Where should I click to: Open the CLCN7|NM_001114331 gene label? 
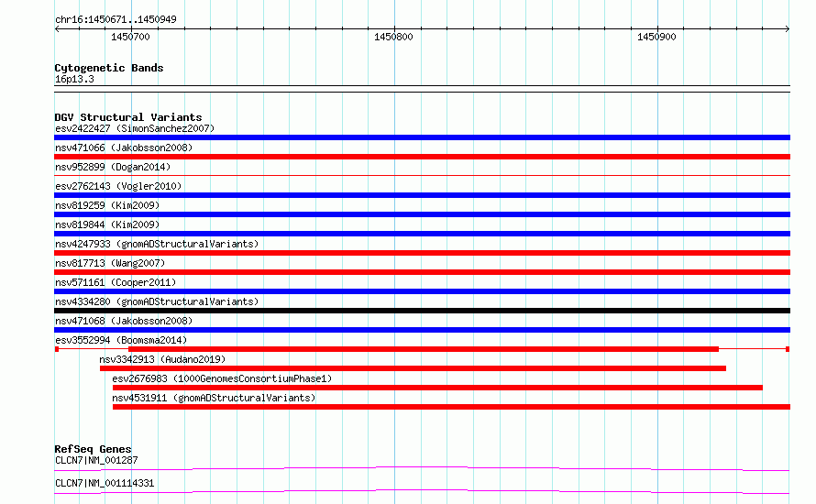tap(105, 483)
